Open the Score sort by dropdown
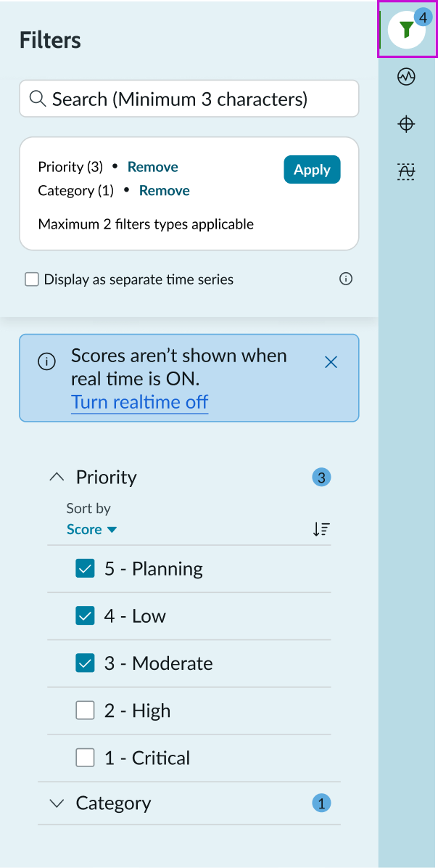Viewport: 438px width, 868px height. click(x=91, y=529)
